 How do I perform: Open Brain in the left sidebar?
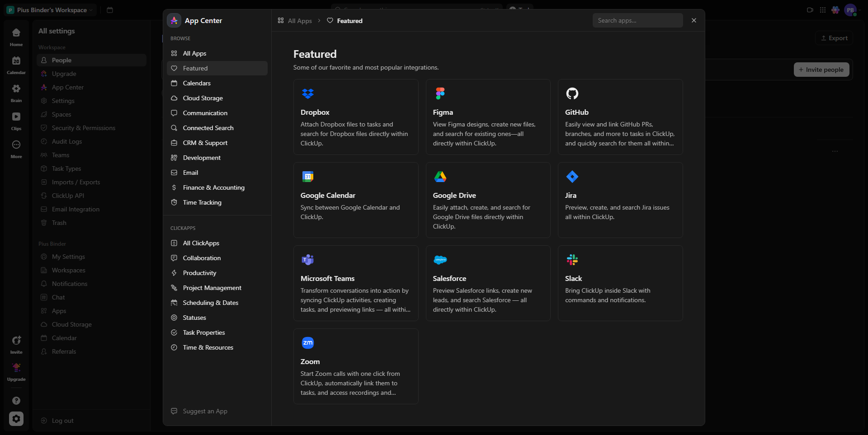tap(16, 93)
